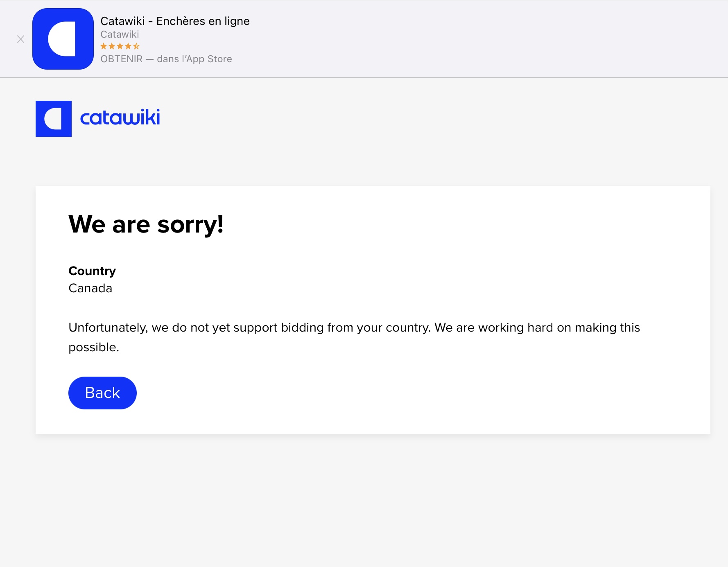Click the word "Unfortunately" in the message
Screen dimensions: 728x567
pyautogui.click(x=108, y=328)
